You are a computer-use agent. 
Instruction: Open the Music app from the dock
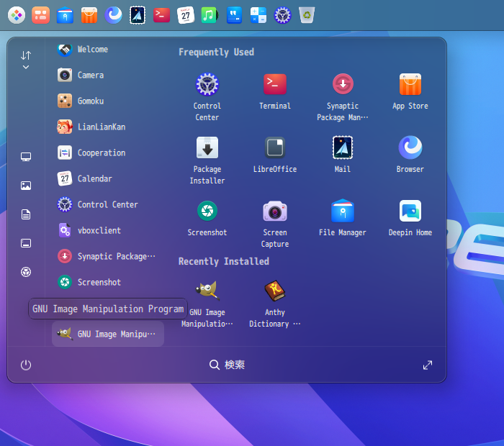tap(209, 14)
